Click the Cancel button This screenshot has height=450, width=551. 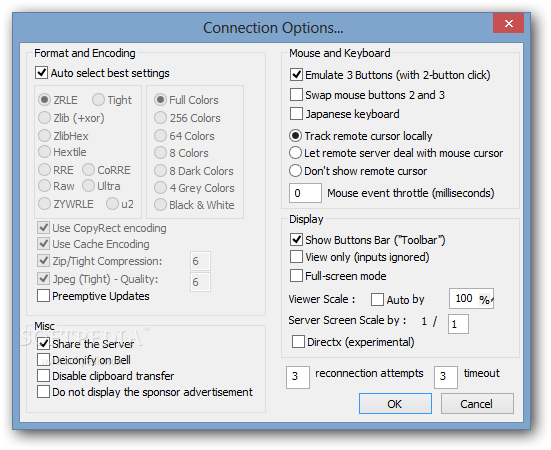[477, 404]
